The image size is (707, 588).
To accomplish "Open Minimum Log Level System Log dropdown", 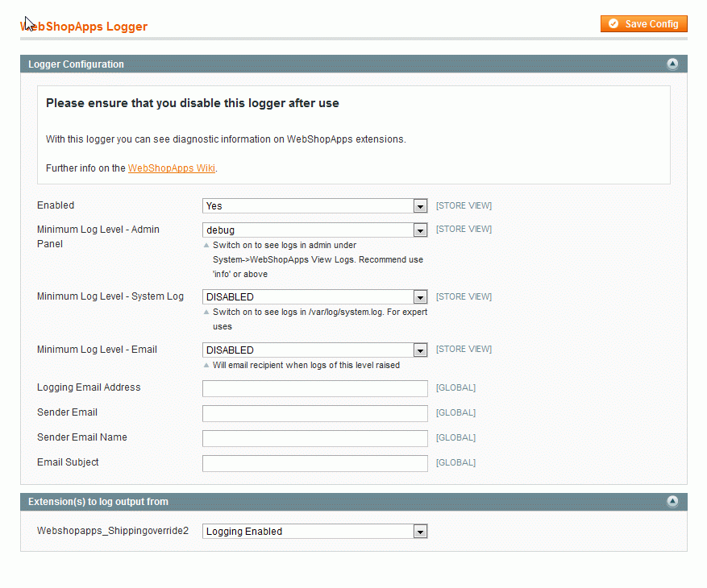I will (314, 297).
